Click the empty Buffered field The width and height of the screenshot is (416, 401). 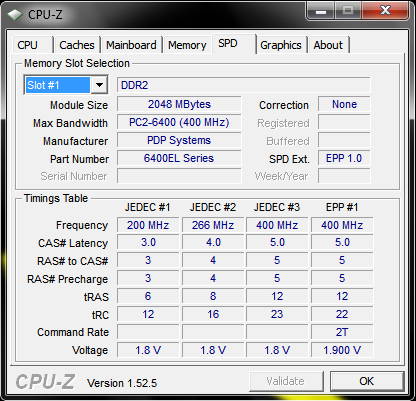(x=344, y=140)
